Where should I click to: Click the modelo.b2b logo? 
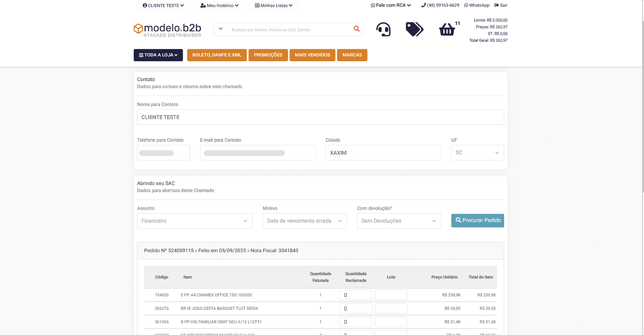point(167,30)
